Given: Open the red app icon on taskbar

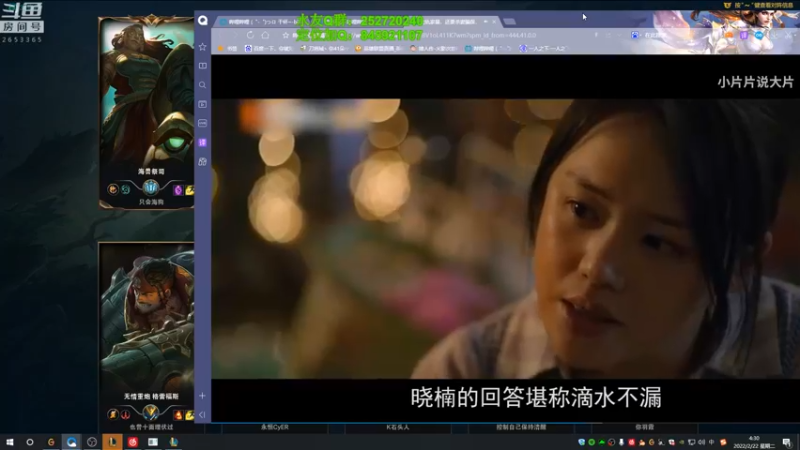Looking at the screenshot, I should pyautogui.click(x=133, y=442).
